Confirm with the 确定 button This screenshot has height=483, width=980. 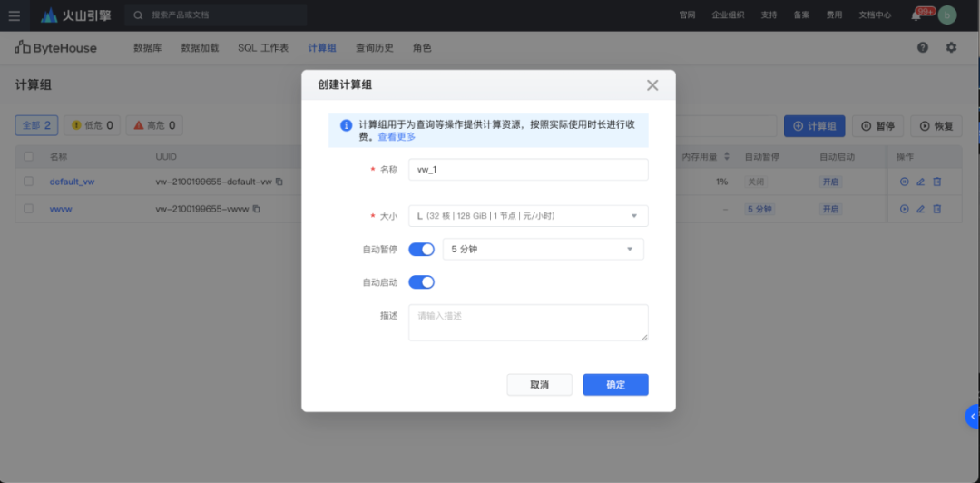(615, 385)
